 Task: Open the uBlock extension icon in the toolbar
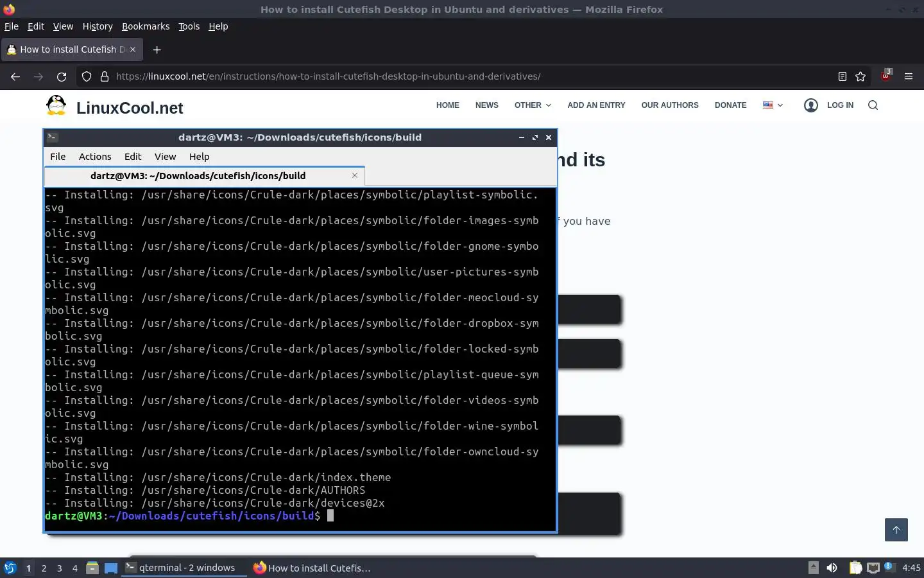(886, 75)
